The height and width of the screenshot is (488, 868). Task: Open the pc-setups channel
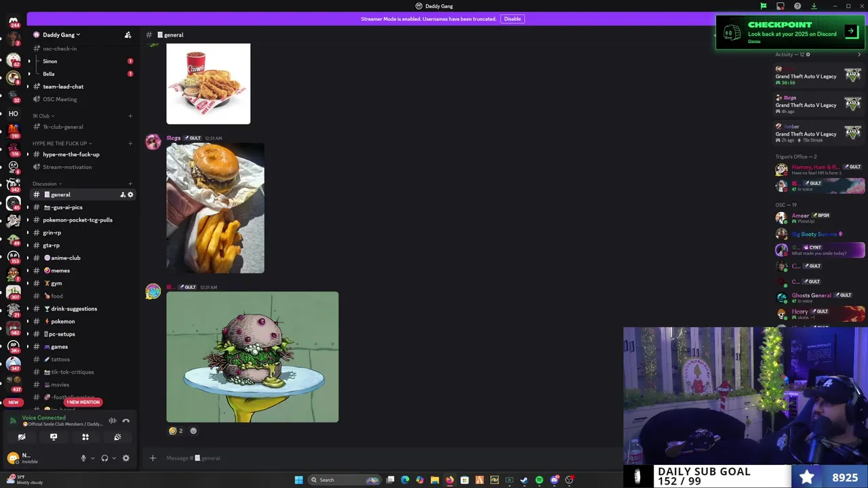click(x=81, y=334)
